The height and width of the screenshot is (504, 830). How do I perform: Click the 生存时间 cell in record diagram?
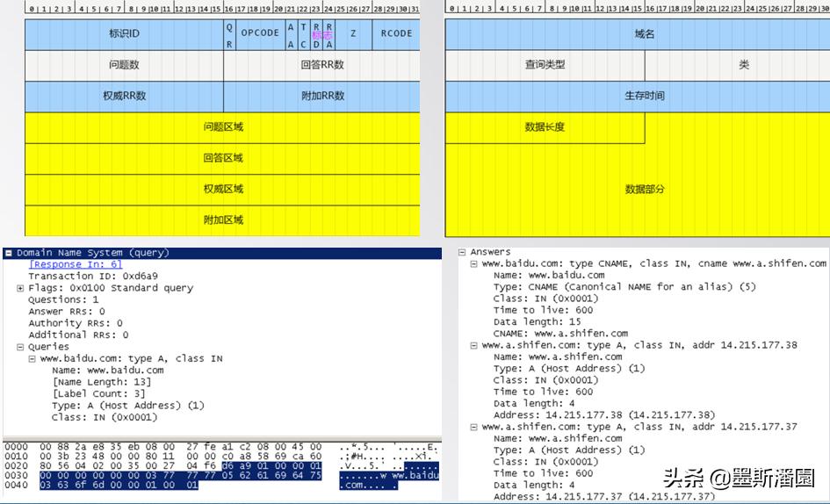[x=638, y=97]
